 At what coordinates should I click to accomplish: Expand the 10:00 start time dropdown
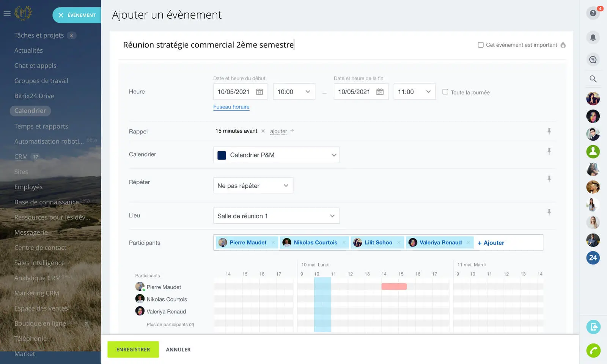pos(294,92)
